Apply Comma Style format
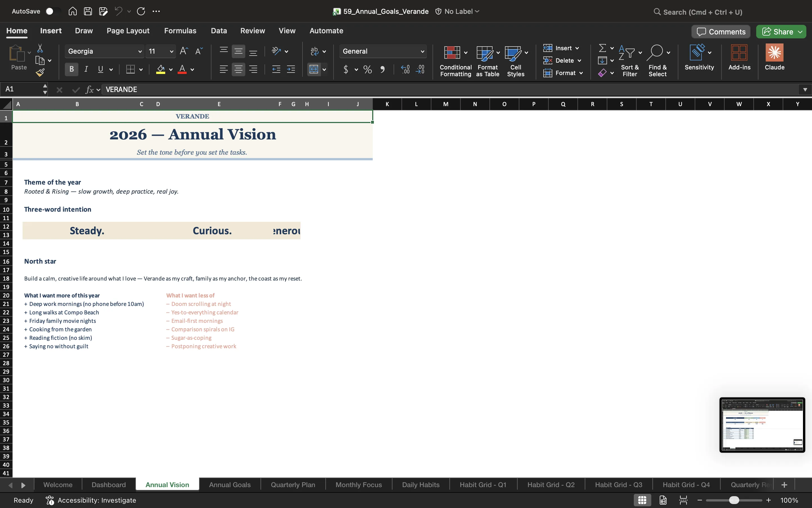The height and width of the screenshot is (508, 812). coord(383,69)
